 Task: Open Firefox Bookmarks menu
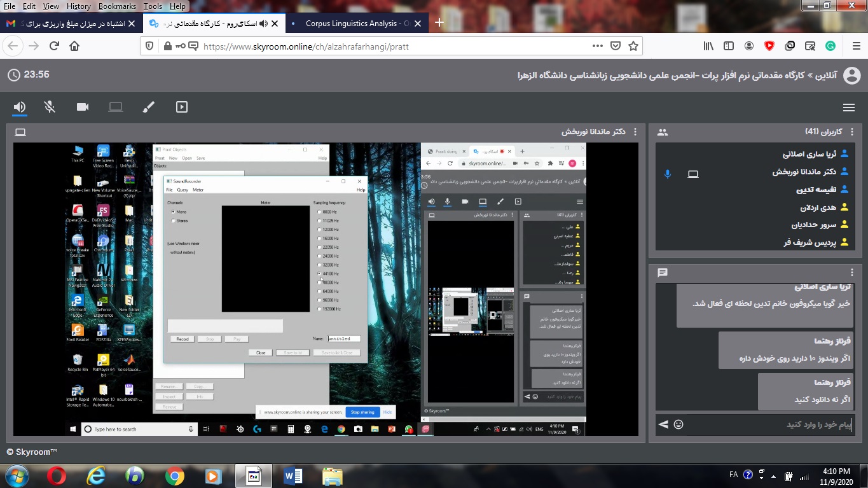click(x=118, y=6)
